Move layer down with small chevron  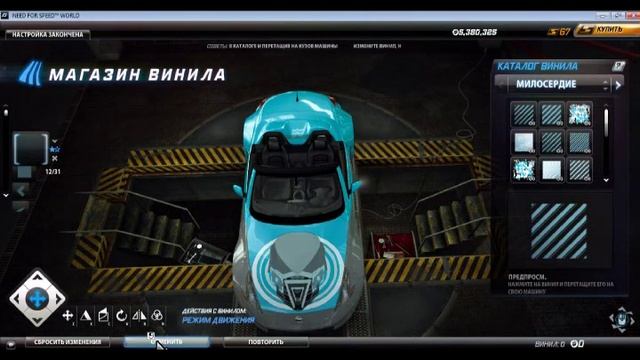pos(55,141)
